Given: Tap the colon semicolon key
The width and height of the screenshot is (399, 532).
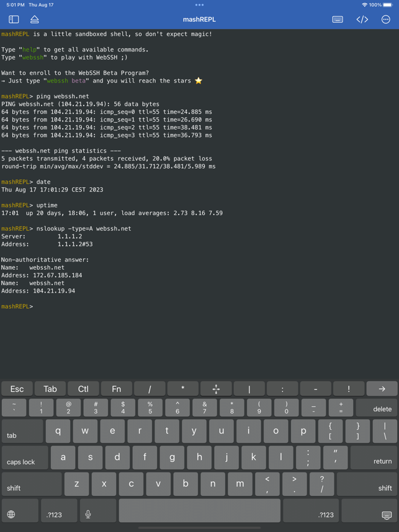Looking at the screenshot, I should [x=308, y=458].
